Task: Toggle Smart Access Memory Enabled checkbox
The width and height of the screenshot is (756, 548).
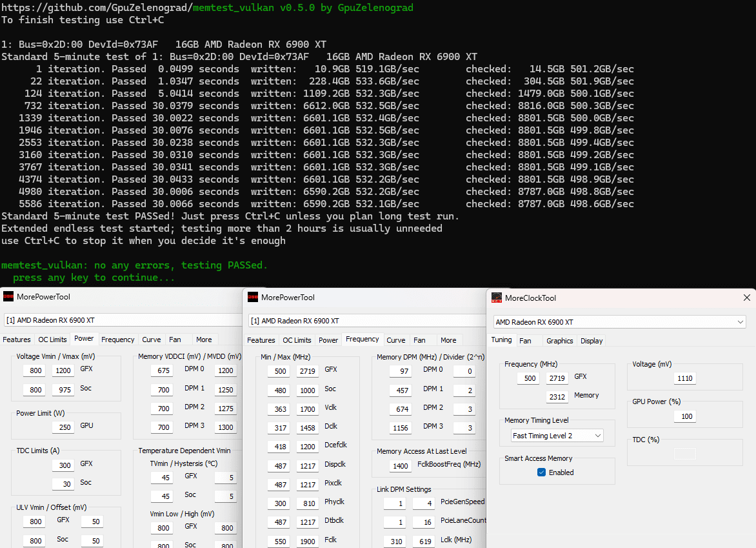Action: [x=541, y=472]
